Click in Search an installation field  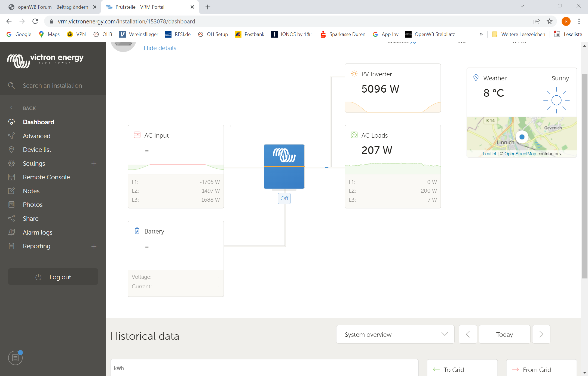click(x=52, y=86)
